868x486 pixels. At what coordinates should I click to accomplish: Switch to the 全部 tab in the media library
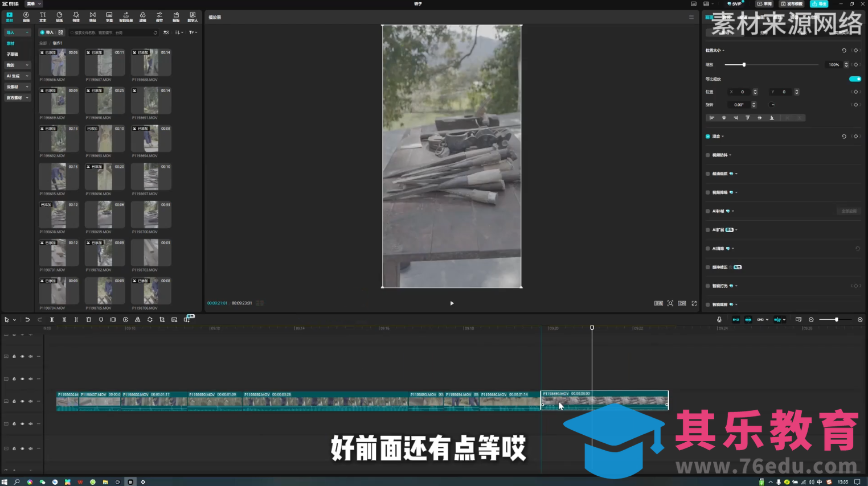[42, 43]
